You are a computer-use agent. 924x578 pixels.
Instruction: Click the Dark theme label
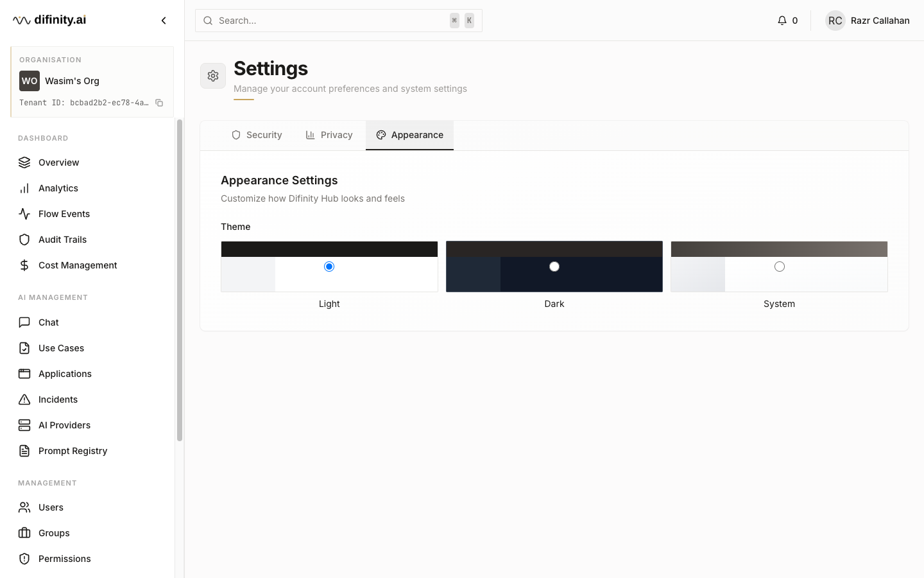(554, 304)
